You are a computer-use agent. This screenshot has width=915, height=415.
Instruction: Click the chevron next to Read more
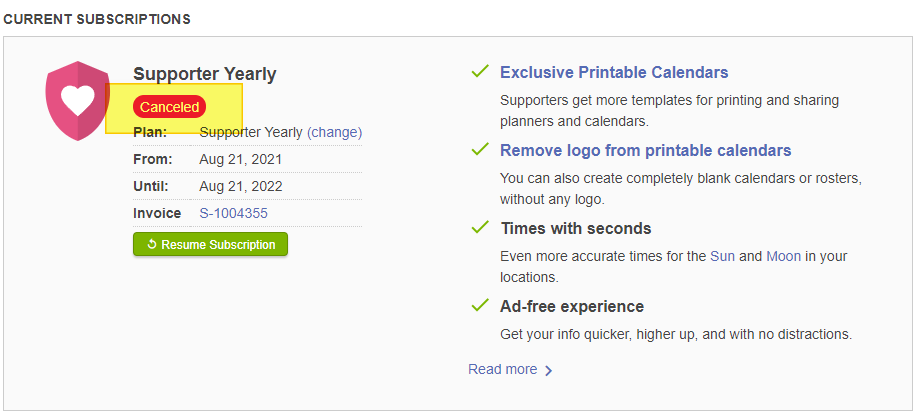548,370
